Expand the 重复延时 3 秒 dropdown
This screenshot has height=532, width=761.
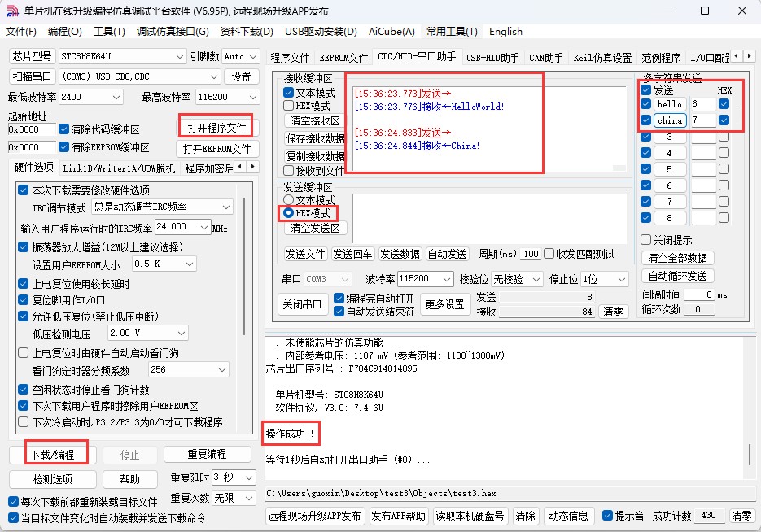(249, 477)
